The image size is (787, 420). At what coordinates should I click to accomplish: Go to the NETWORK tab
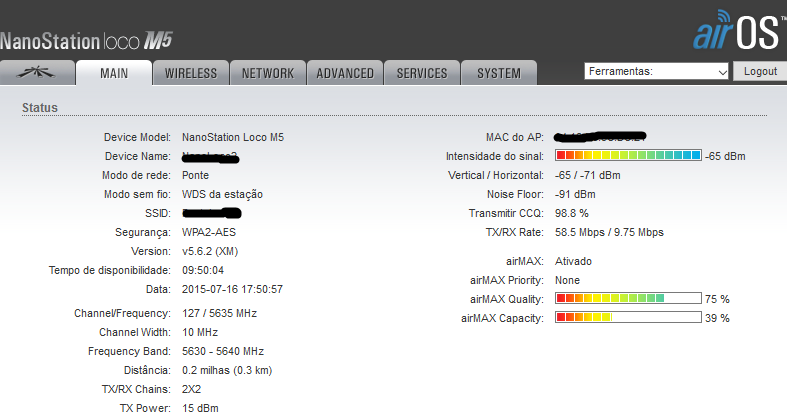coord(268,73)
